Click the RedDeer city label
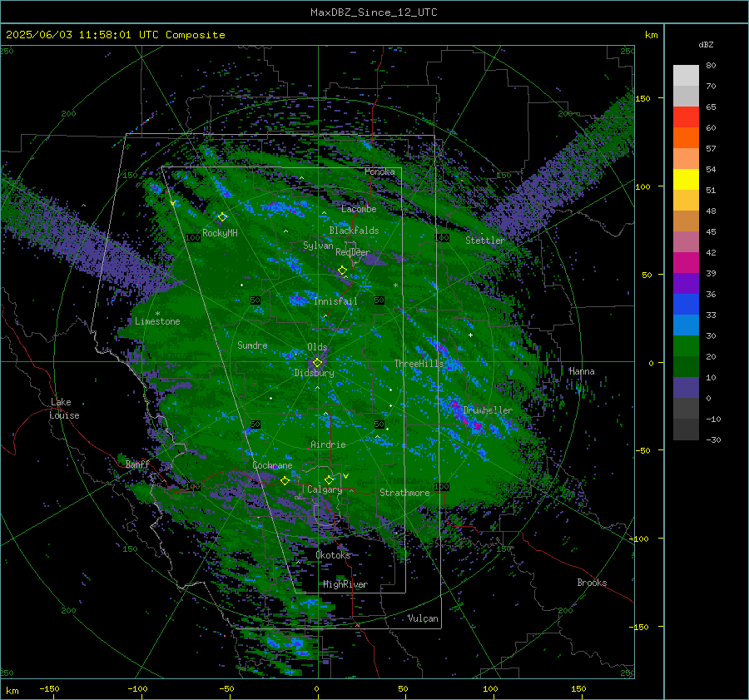Image resolution: width=749 pixels, height=700 pixels. tap(353, 252)
